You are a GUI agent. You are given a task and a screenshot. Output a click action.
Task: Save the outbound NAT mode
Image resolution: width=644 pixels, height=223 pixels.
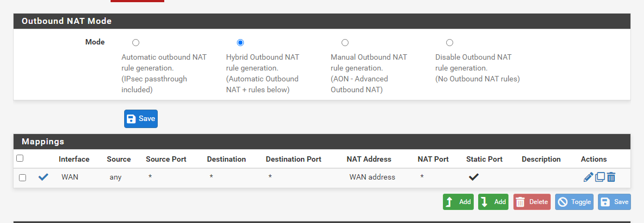click(x=141, y=119)
